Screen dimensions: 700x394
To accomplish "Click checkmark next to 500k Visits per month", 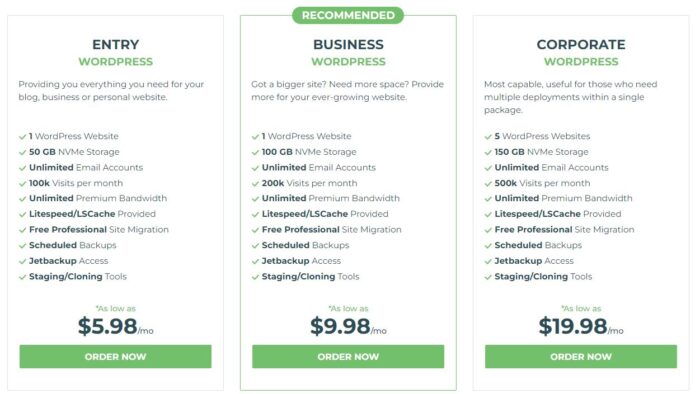I will coord(488,184).
